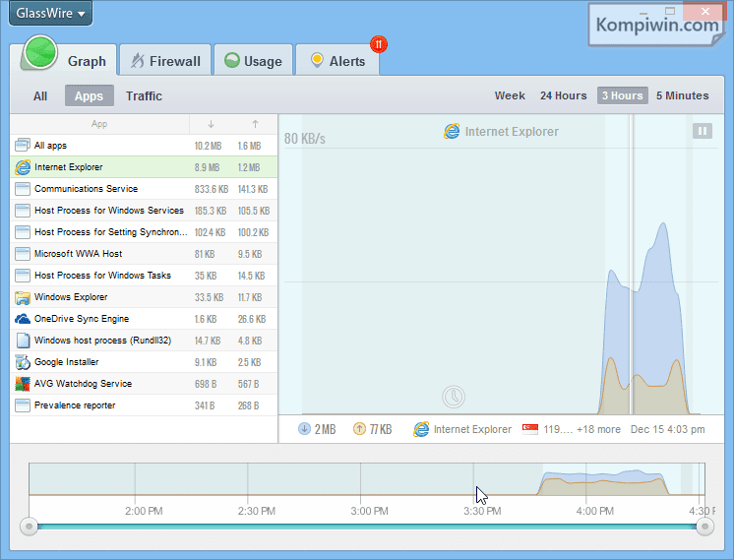This screenshot has height=560, width=734.
Task: Click Host Process for Windows Tasks icon
Action: (23, 276)
